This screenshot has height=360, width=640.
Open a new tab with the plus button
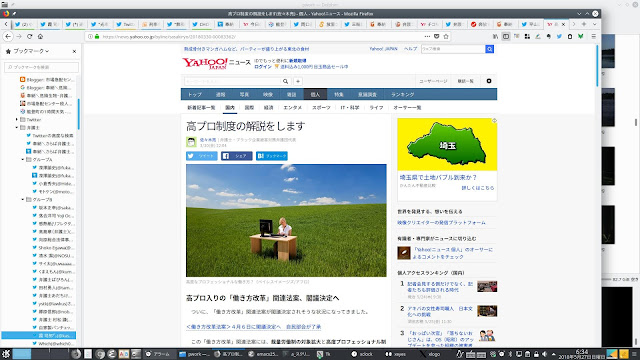[x=584, y=24]
